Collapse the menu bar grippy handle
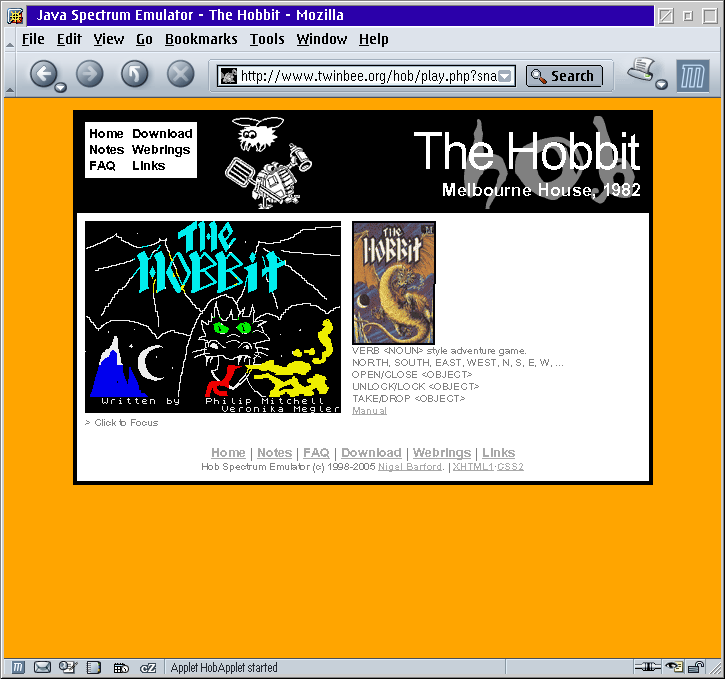The width and height of the screenshot is (725, 679). tap(10, 39)
